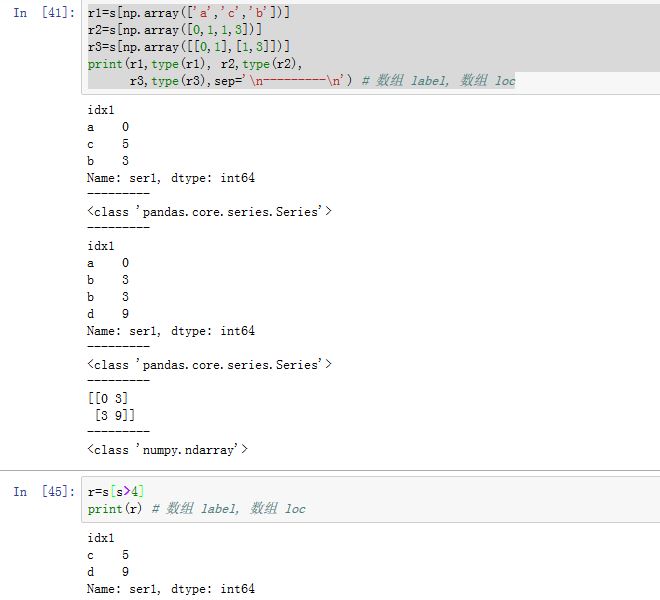The image size is (660, 600).
Task: Click the numpy.ndarray class output line
Action: 167,450
